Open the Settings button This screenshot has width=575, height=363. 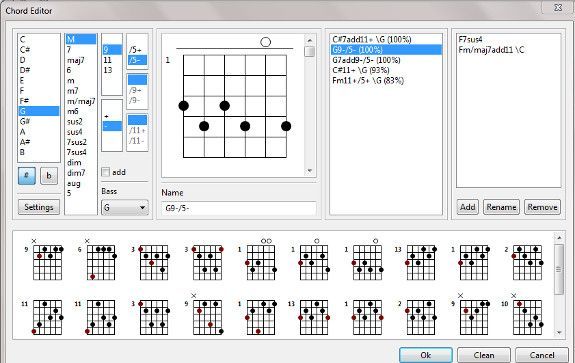coord(39,207)
